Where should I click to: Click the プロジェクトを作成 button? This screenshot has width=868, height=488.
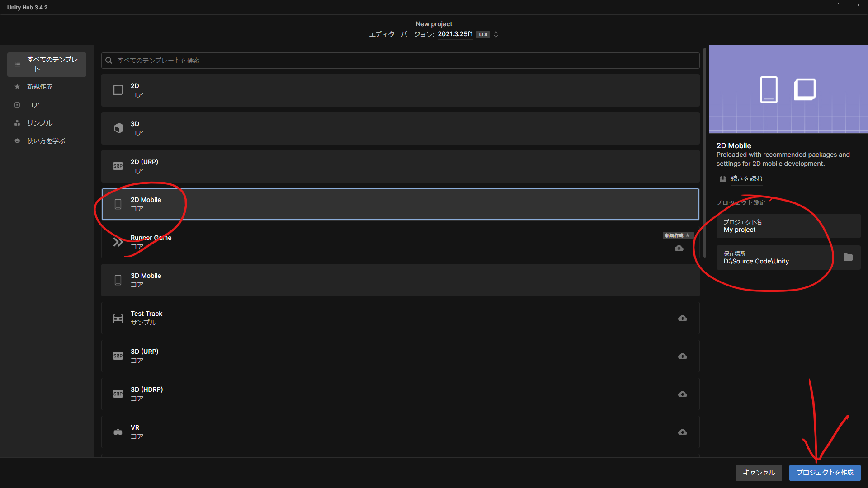pos(824,473)
